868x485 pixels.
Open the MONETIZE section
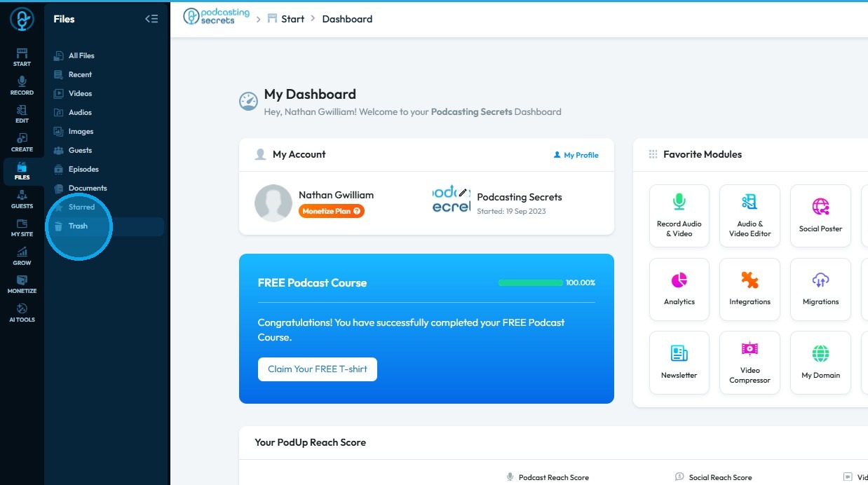pyautogui.click(x=22, y=285)
